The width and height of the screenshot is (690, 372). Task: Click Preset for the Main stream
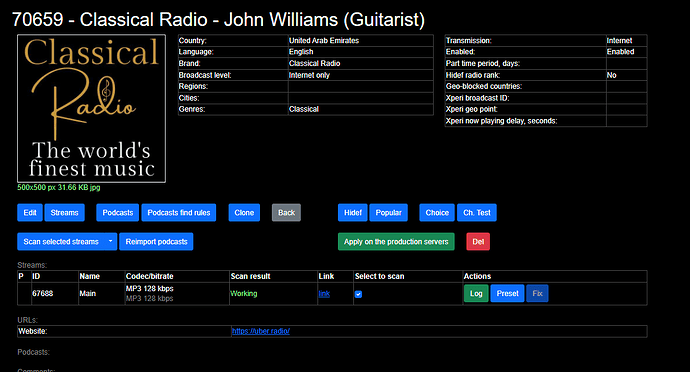[507, 294]
